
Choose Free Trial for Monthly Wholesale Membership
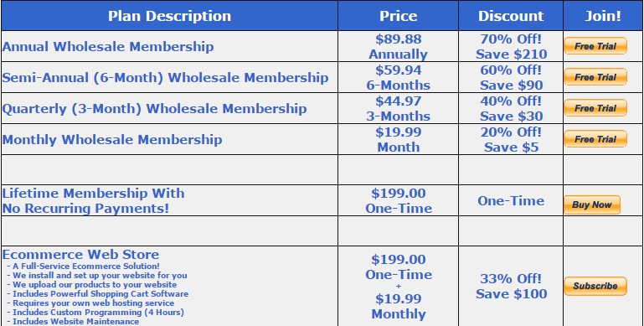click(x=595, y=139)
